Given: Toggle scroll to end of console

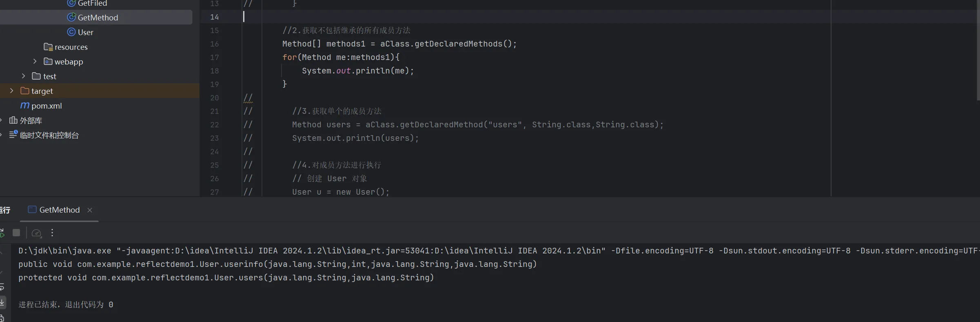Looking at the screenshot, I should [2, 302].
